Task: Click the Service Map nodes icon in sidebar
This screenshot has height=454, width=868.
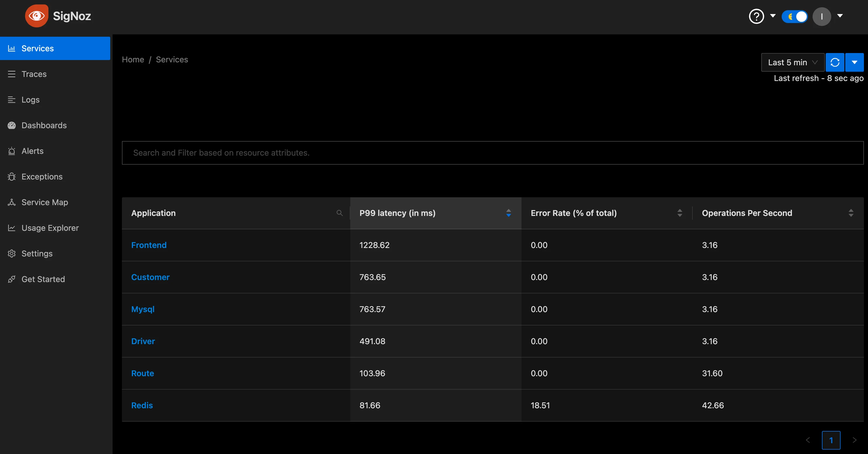Action: point(11,202)
